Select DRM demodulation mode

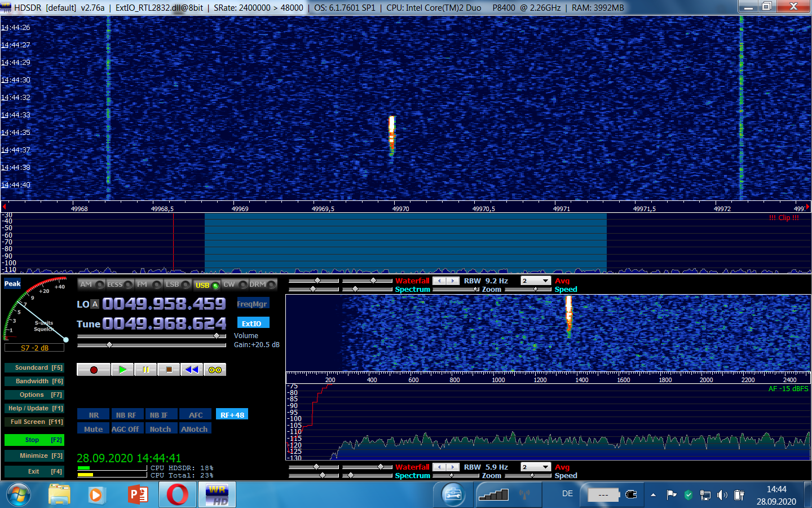[263, 284]
